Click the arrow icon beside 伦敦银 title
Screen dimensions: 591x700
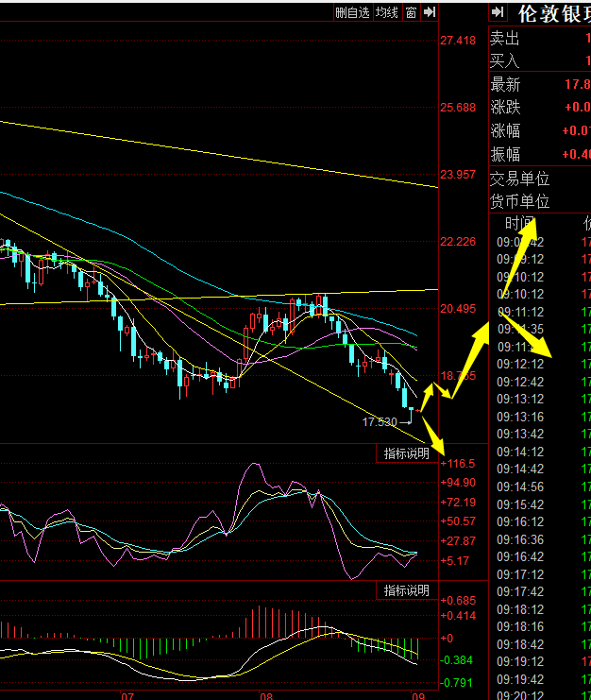coord(498,12)
